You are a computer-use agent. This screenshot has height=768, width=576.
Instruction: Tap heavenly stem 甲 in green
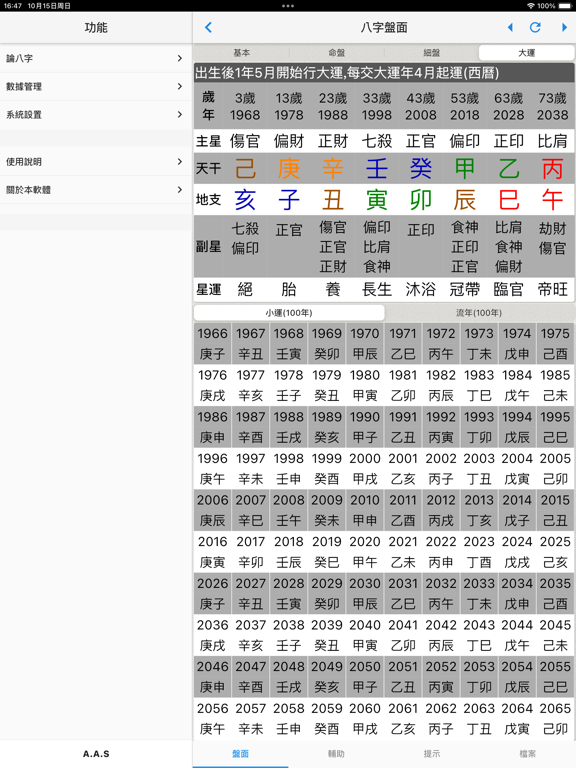[x=465, y=169]
